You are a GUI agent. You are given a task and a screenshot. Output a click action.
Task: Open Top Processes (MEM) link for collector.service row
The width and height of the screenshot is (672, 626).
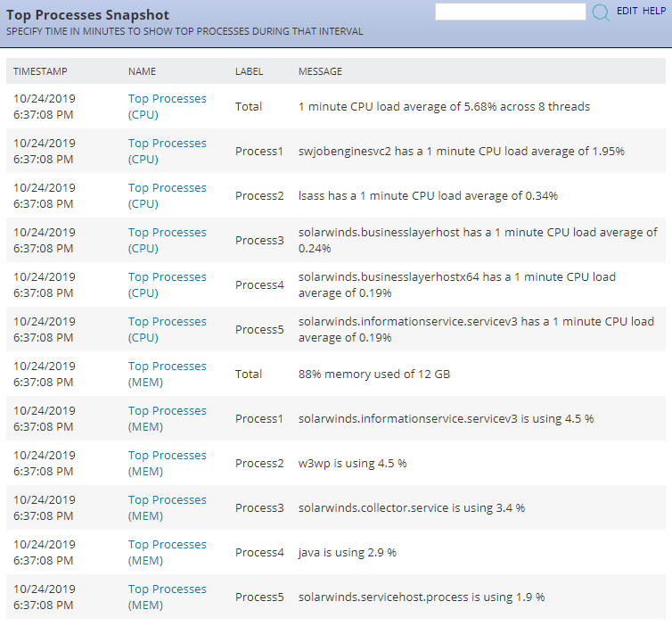pyautogui.click(x=168, y=507)
